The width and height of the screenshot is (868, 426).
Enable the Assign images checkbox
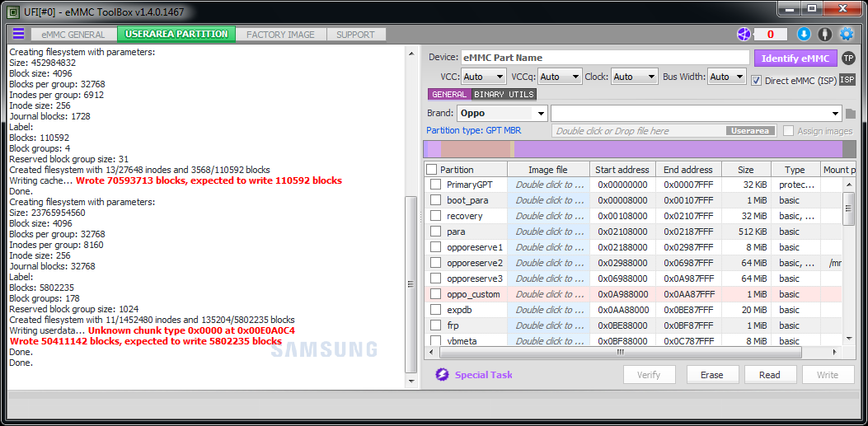[788, 131]
